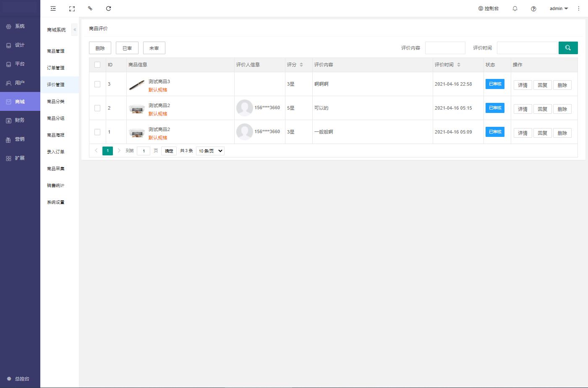This screenshot has width=588, height=388.
Task: Toggle fullscreen mode icon
Action: pos(72,8)
